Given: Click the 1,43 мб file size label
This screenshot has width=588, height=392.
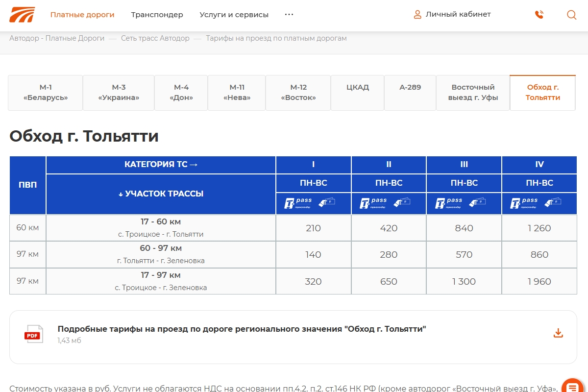Looking at the screenshot, I should tap(69, 341).
